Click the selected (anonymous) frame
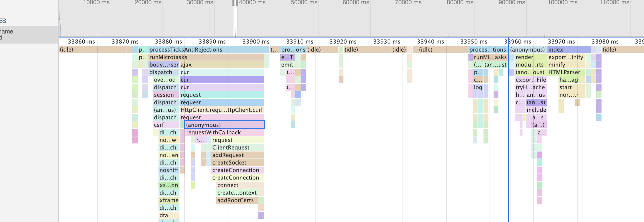This screenshot has height=222, width=644. (x=225, y=125)
